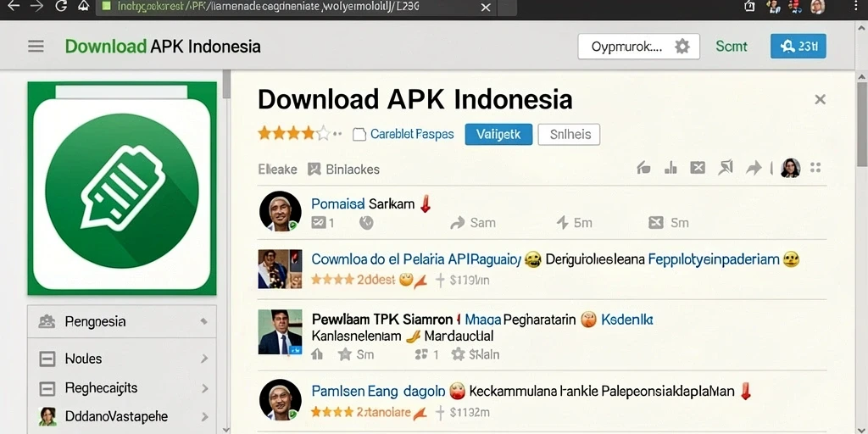This screenshot has width=868, height=434.
Task: Open the bar chart stats icon
Action: coord(670,168)
